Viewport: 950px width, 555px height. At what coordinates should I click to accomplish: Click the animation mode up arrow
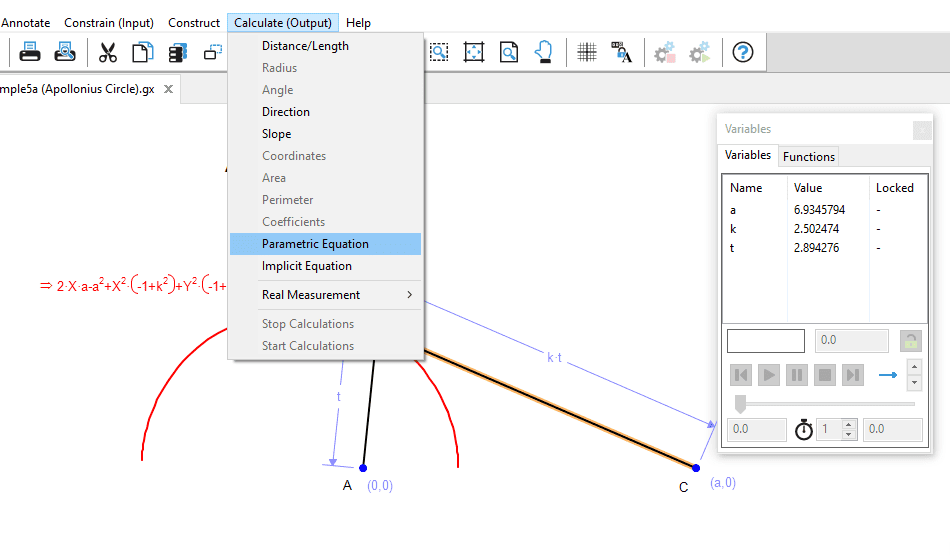tap(914, 367)
